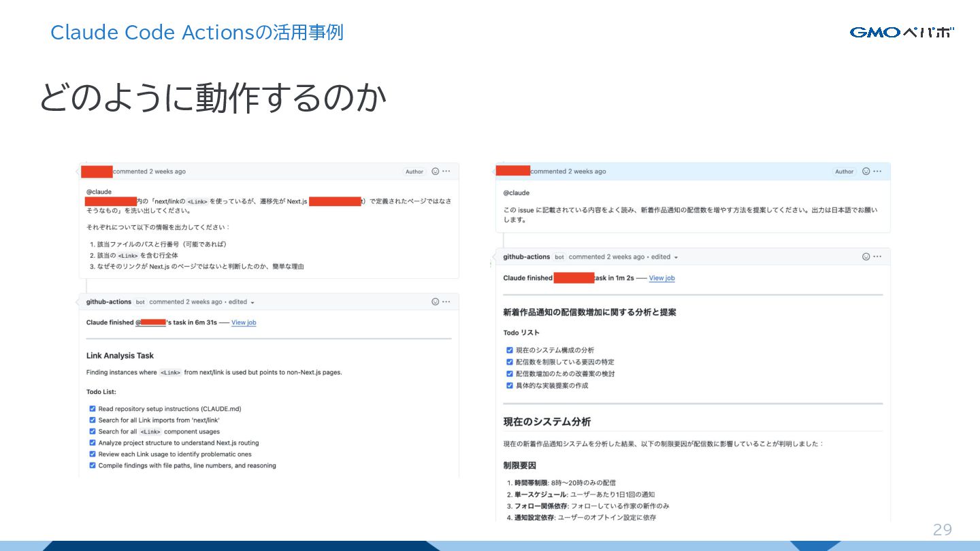Open emoji reaction on right Author comment

coord(866,171)
